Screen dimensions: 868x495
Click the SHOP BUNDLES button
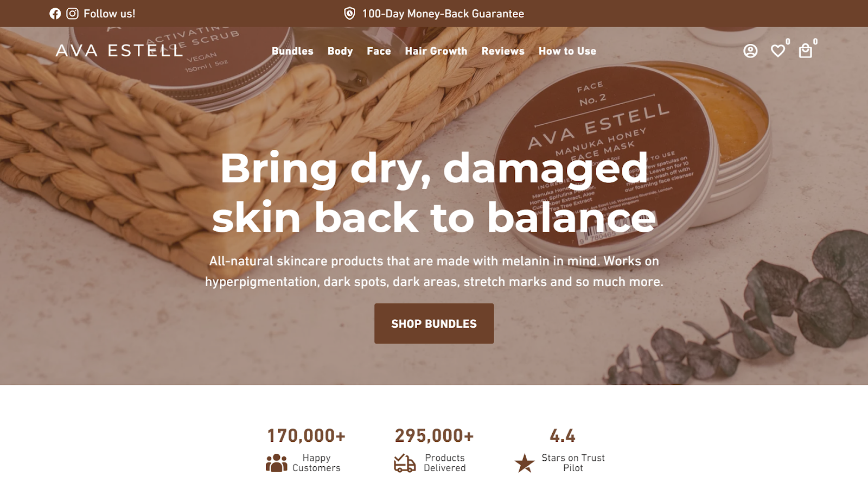[x=434, y=323]
